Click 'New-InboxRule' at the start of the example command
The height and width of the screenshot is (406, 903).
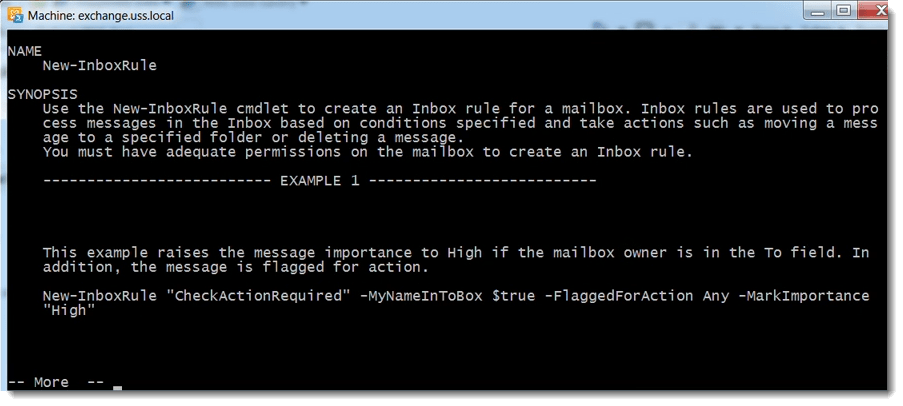click(100, 296)
